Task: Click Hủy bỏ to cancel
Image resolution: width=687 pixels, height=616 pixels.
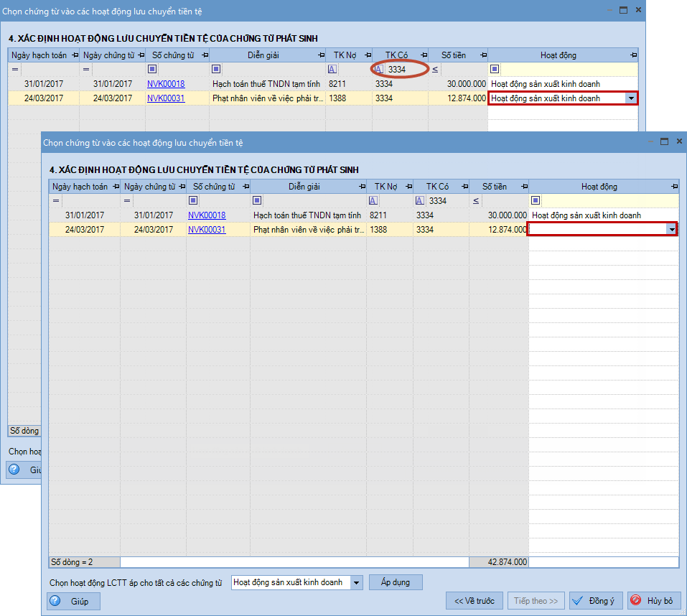Action: [653, 601]
